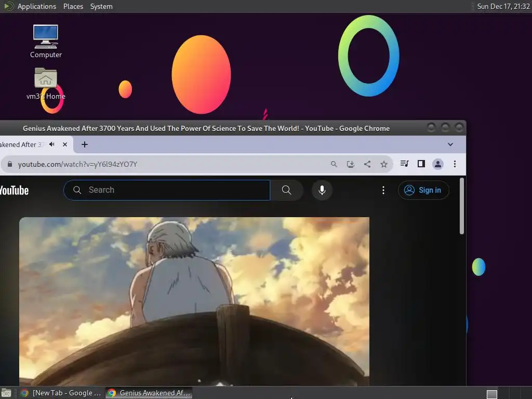Viewport: 532px width, 399px height.
Task: Switch to New Tab Chrome taskbar window
Action: (61, 393)
